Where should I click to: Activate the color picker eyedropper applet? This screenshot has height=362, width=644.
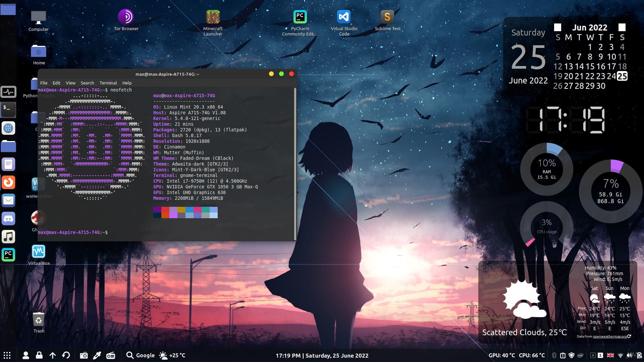pyautogui.click(x=97, y=355)
